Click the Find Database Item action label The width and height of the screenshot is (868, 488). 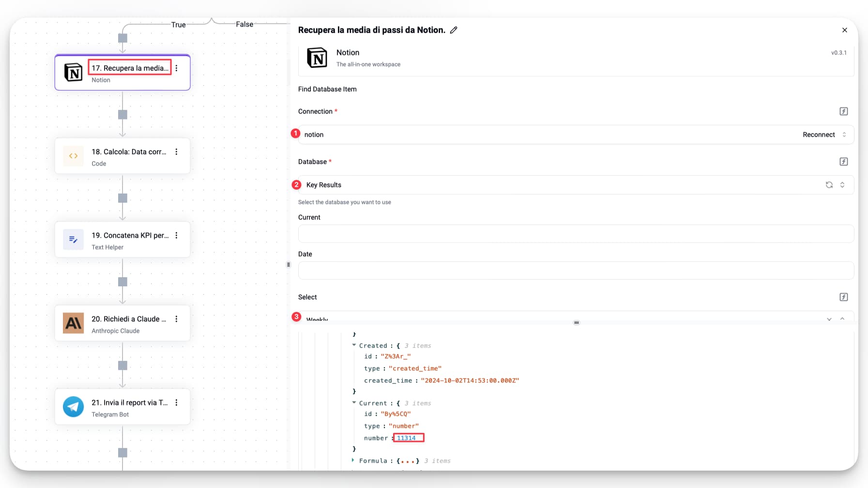(x=327, y=89)
